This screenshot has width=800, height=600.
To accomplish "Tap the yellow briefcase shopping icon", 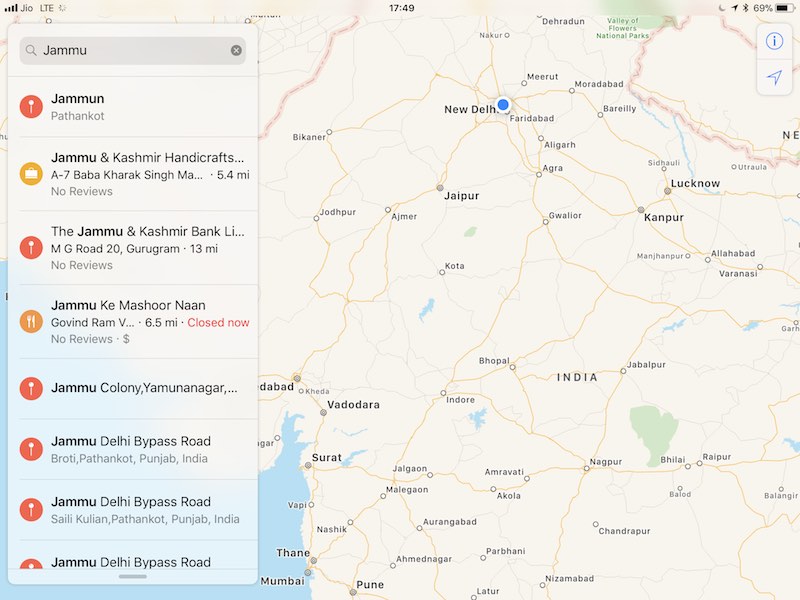I will point(31,174).
